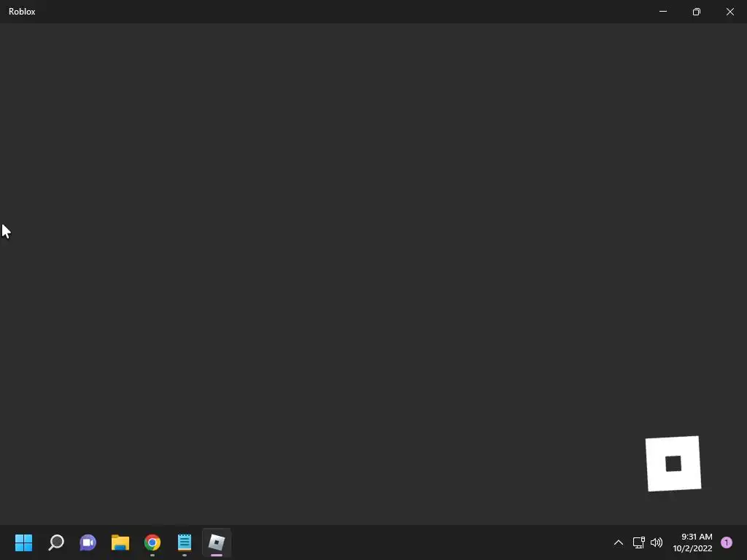The image size is (747, 560).
Task: Launch the Teams Chat taskbar icon
Action: [x=88, y=542]
